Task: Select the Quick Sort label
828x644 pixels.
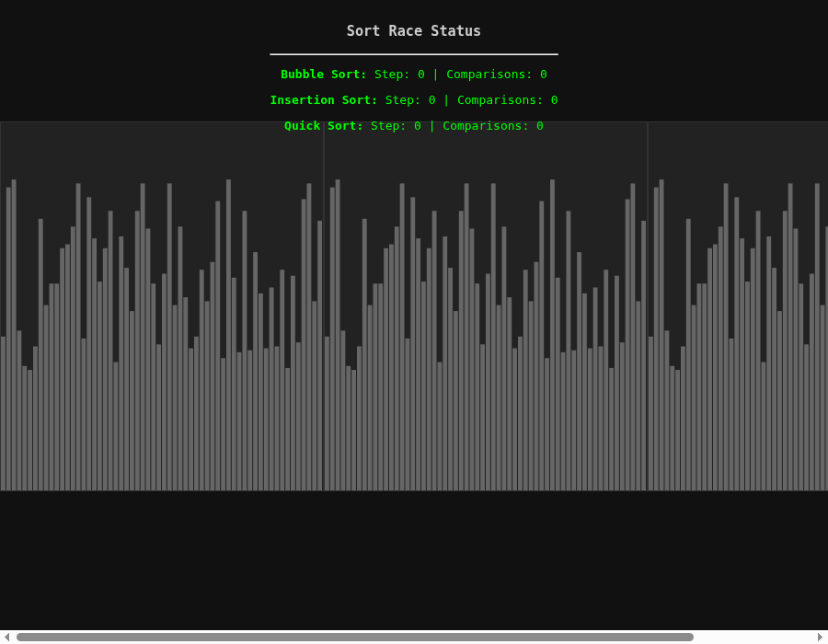Action: pyautogui.click(x=324, y=126)
